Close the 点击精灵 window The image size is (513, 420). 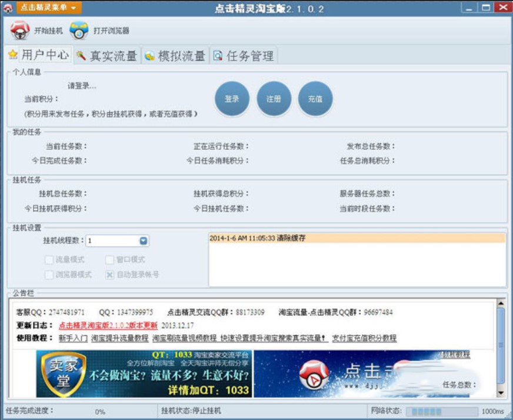pyautogui.click(x=503, y=8)
